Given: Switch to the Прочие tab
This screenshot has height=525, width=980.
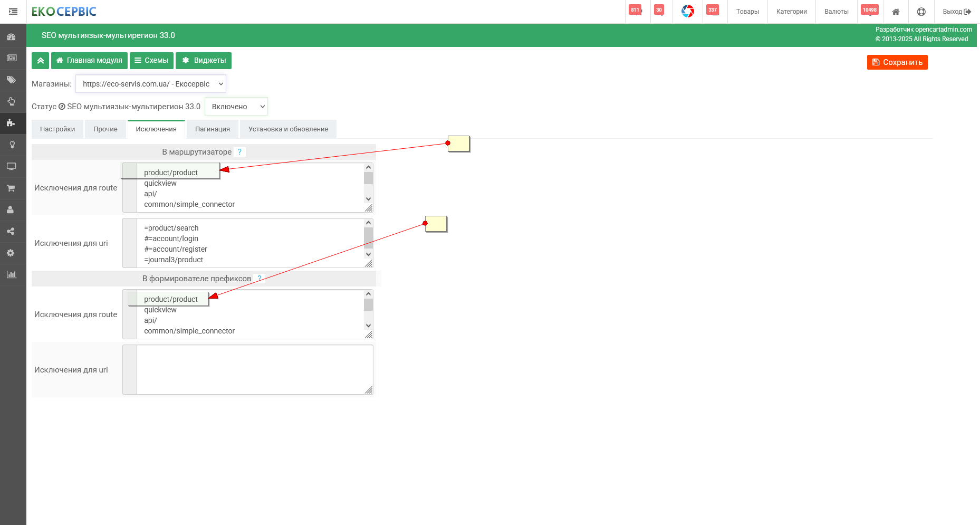Looking at the screenshot, I should coord(105,129).
